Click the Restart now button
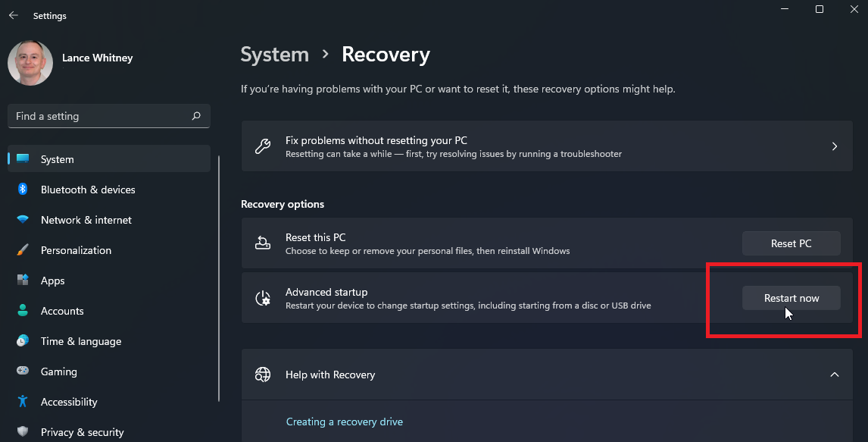This screenshot has width=868, height=442. [x=791, y=298]
